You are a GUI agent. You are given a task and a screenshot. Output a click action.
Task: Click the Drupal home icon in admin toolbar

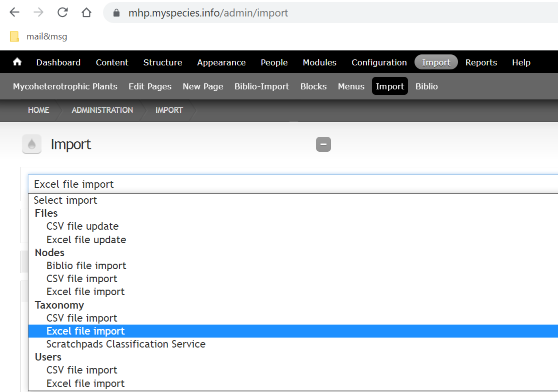pos(16,62)
